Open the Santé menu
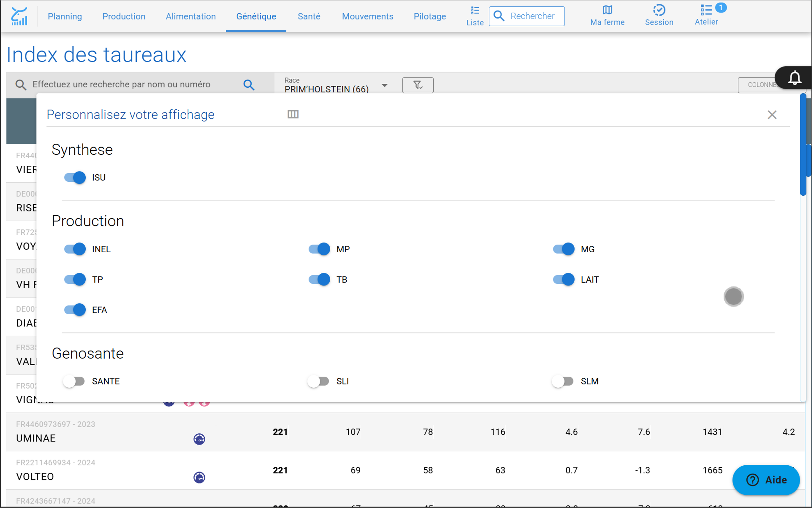 pos(309,16)
